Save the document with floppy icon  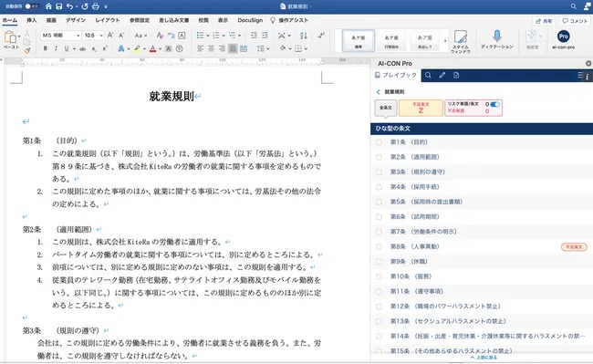point(59,6)
